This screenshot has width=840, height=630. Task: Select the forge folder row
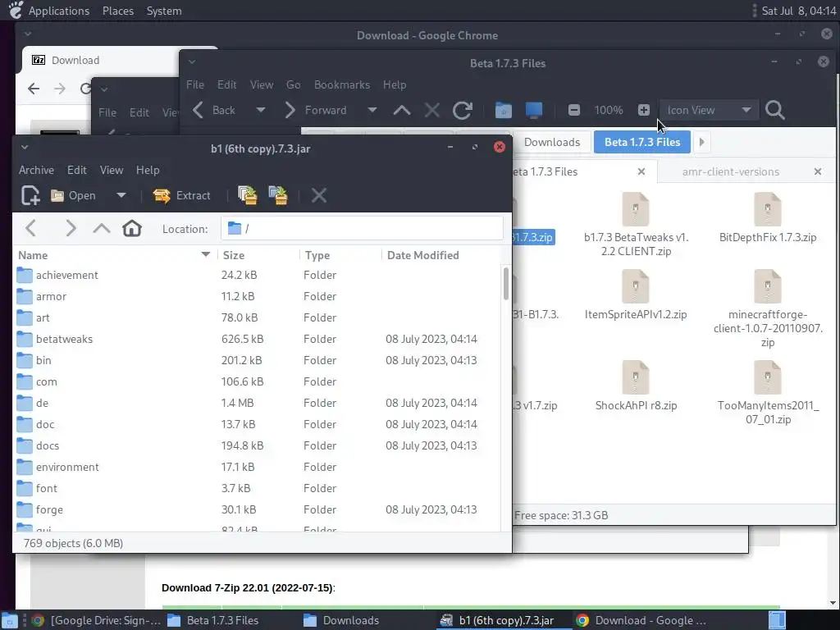257,509
